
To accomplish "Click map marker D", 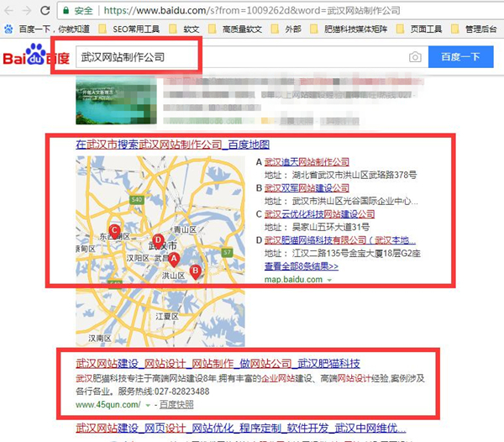I will (158, 241).
